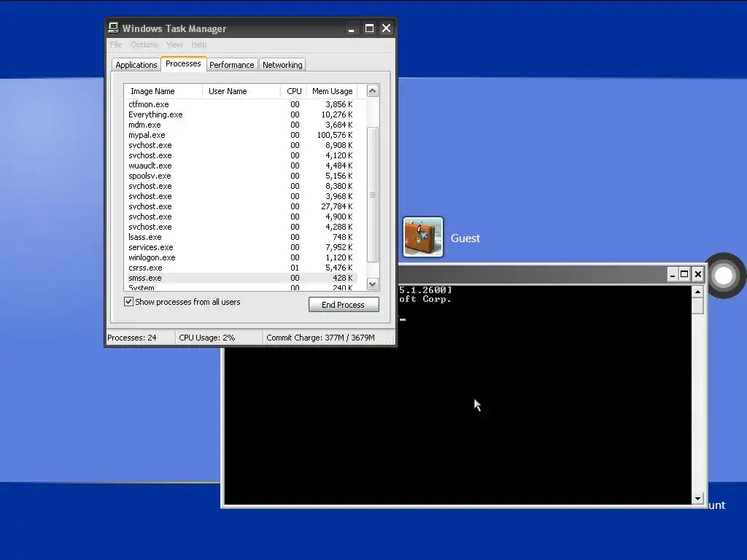This screenshot has width=747, height=560.
Task: Click process list scroll up arrow
Action: [x=373, y=91]
